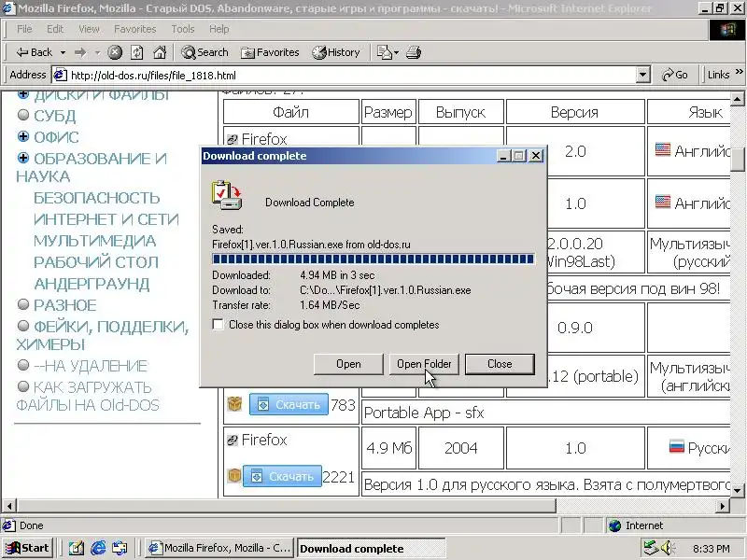The width and height of the screenshot is (747, 560).
Task: Open the РАЗНОЕ category link
Action: tap(64, 305)
